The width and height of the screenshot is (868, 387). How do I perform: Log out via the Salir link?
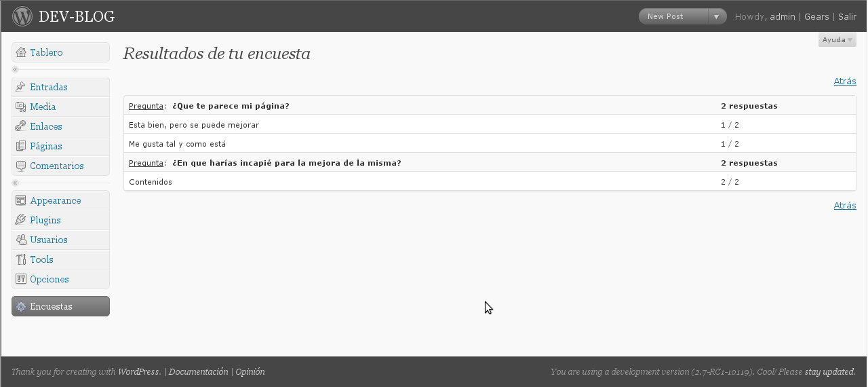[847, 16]
